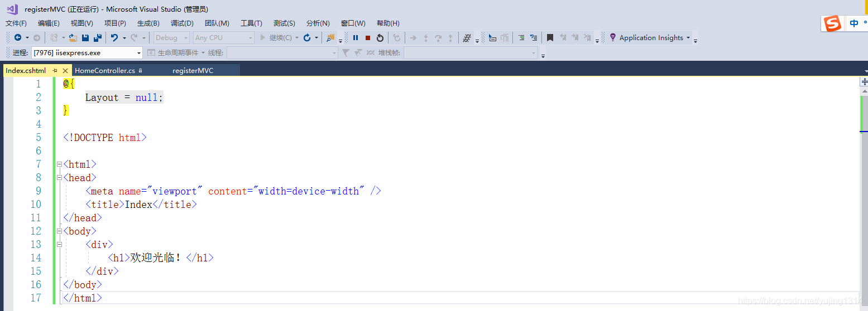Collapse the <body> code region

point(59,231)
